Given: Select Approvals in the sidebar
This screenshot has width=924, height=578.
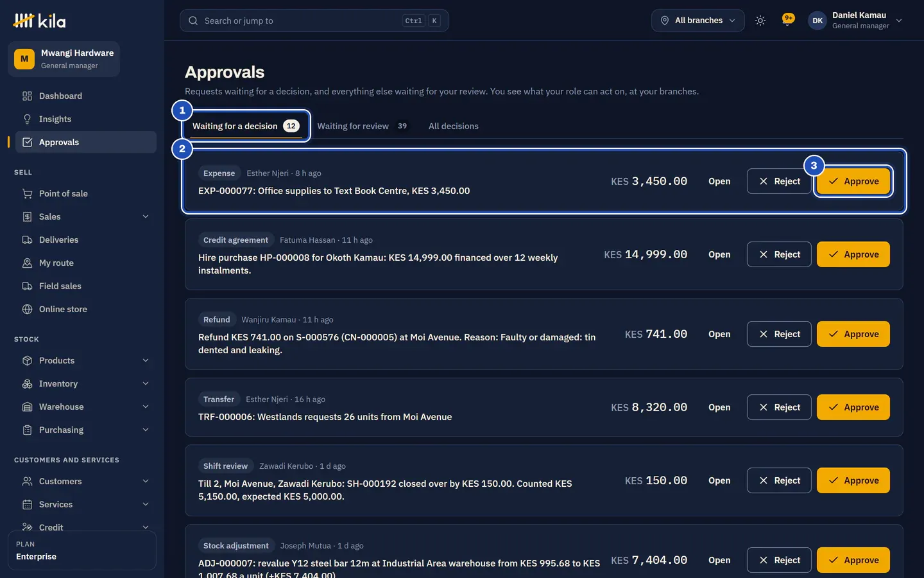Looking at the screenshot, I should tap(85, 142).
